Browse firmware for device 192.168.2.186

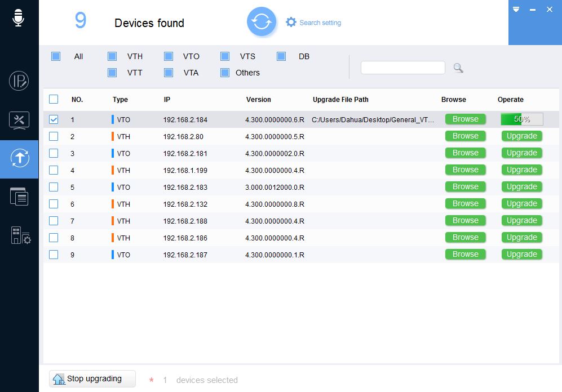pos(465,237)
